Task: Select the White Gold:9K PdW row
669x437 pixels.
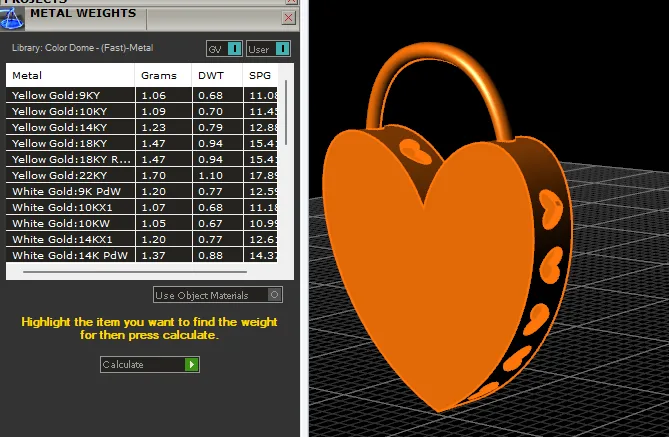Action: pyautogui.click(x=142, y=191)
